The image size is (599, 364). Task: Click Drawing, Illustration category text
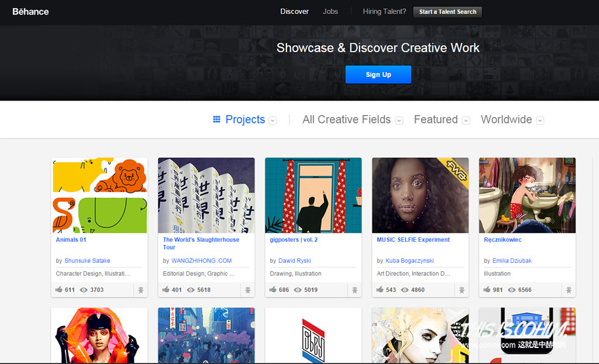(295, 274)
